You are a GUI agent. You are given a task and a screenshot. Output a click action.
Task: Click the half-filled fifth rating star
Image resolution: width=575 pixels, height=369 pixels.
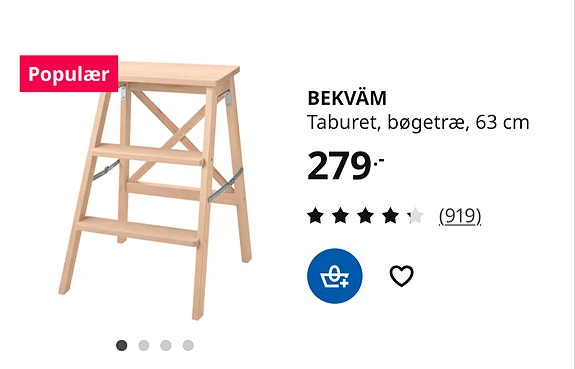pyautogui.click(x=415, y=216)
